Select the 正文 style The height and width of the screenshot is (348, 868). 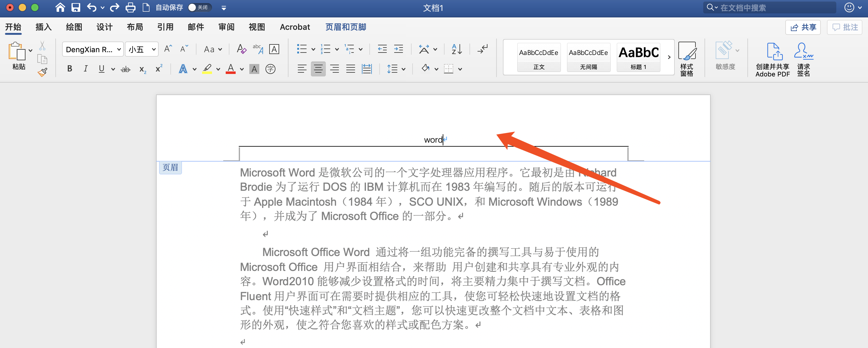point(539,57)
